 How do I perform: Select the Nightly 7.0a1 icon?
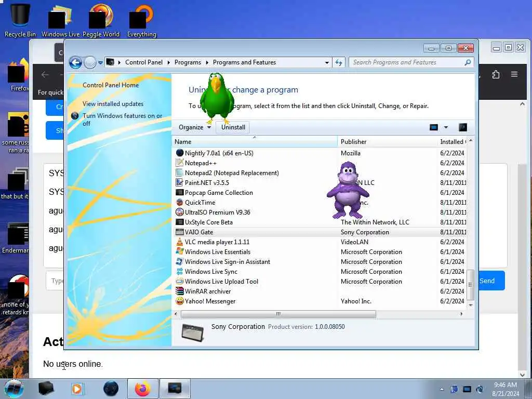pos(179,153)
